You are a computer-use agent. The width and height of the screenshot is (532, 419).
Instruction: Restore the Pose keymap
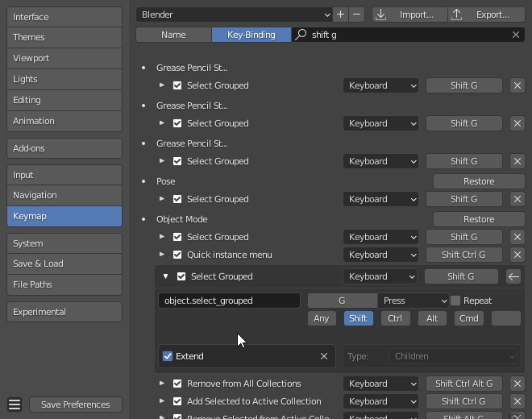[479, 181]
